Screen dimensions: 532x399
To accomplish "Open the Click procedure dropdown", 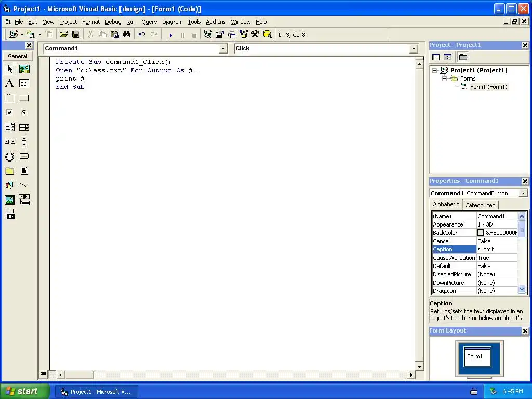I will [414, 49].
